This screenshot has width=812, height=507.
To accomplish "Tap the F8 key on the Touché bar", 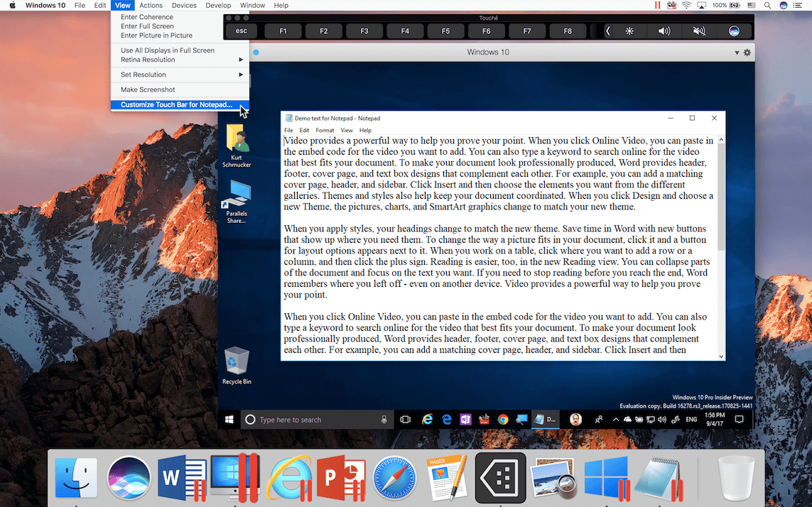I will (x=568, y=31).
